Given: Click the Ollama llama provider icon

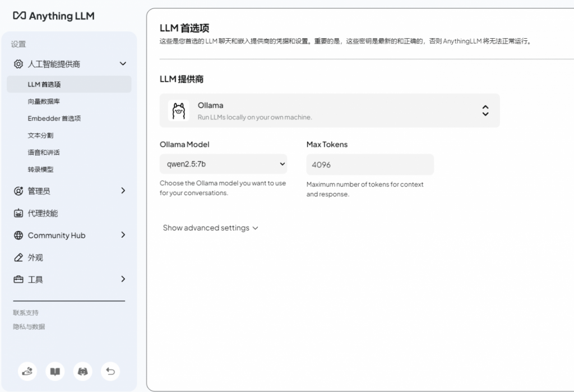Looking at the screenshot, I should click(179, 110).
